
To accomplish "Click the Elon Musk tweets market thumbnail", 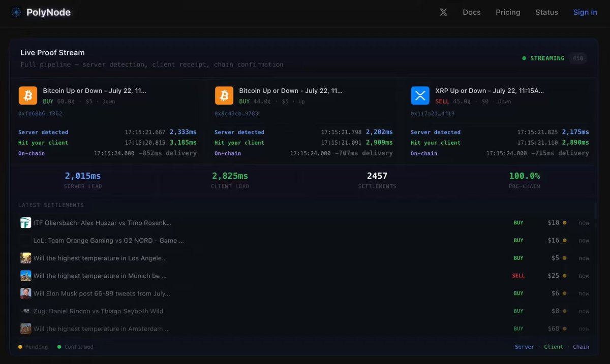I will 25,293.
